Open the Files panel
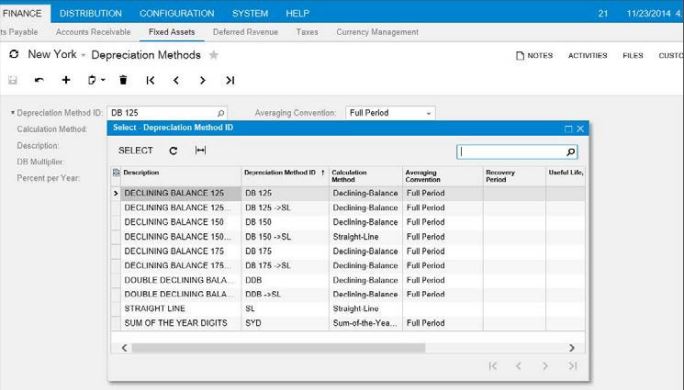 [633, 55]
